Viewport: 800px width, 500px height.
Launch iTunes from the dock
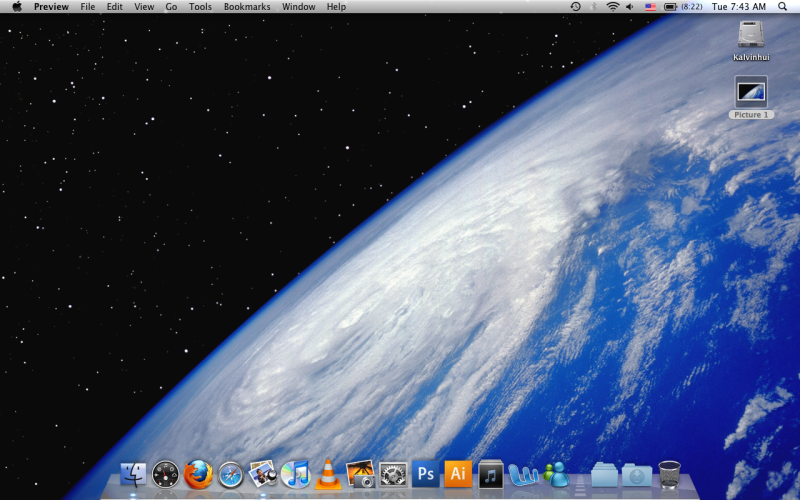(295, 473)
